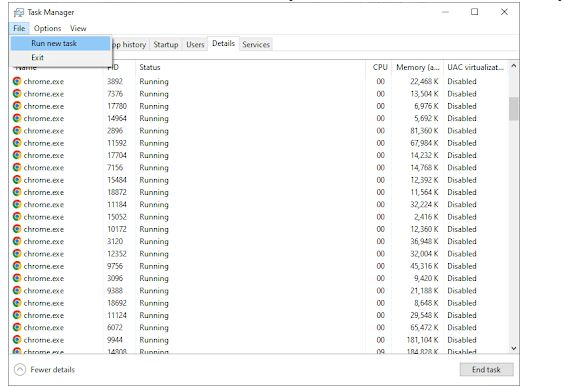564x387 pixels.
Task: Switch to the Users tab
Action: click(195, 45)
